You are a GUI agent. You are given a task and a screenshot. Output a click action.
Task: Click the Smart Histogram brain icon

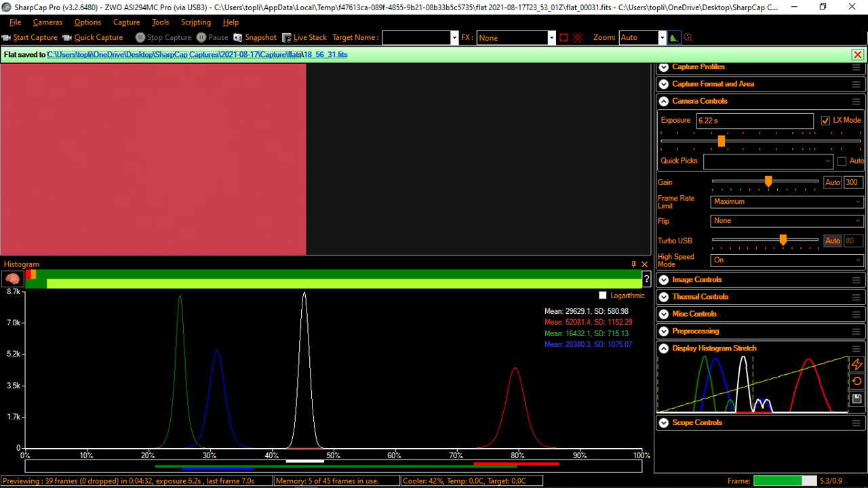click(12, 279)
